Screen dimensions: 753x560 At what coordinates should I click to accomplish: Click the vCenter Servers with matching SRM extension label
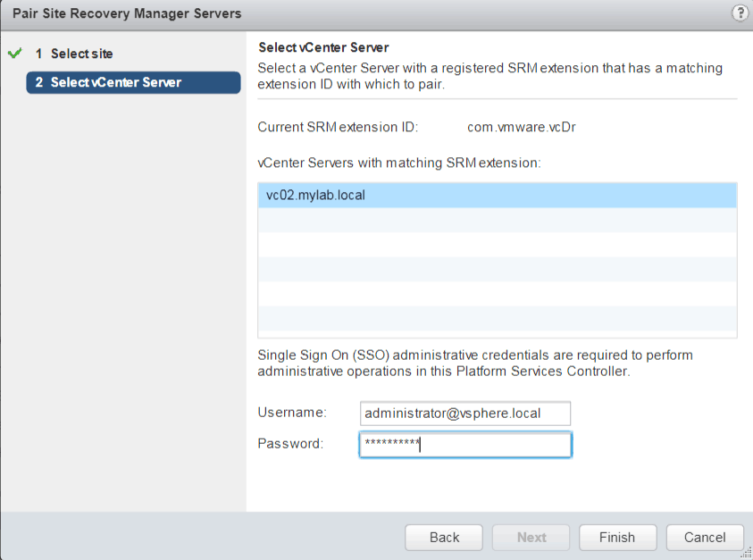point(399,163)
